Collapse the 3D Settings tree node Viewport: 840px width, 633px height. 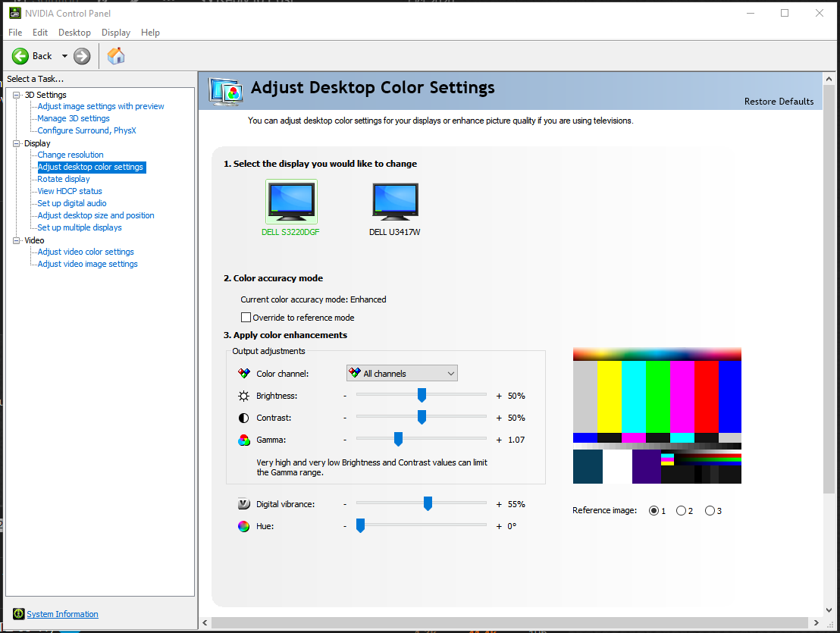pyautogui.click(x=16, y=95)
